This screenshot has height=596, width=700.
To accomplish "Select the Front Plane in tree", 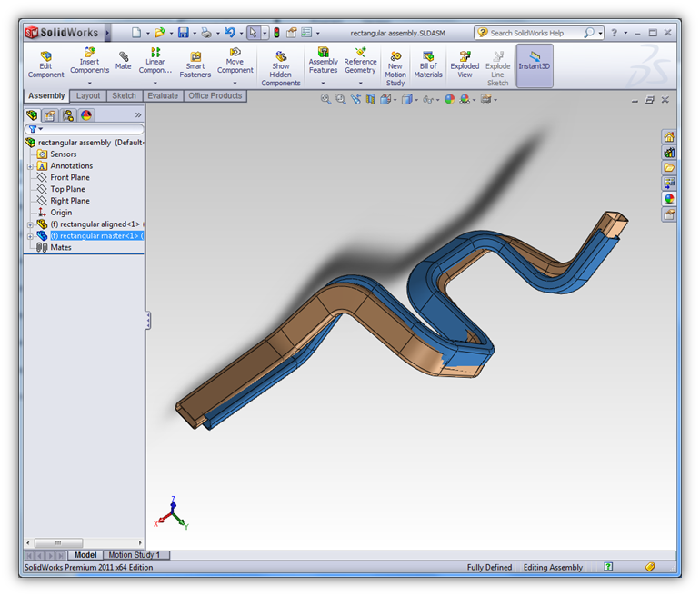I will pos(70,178).
